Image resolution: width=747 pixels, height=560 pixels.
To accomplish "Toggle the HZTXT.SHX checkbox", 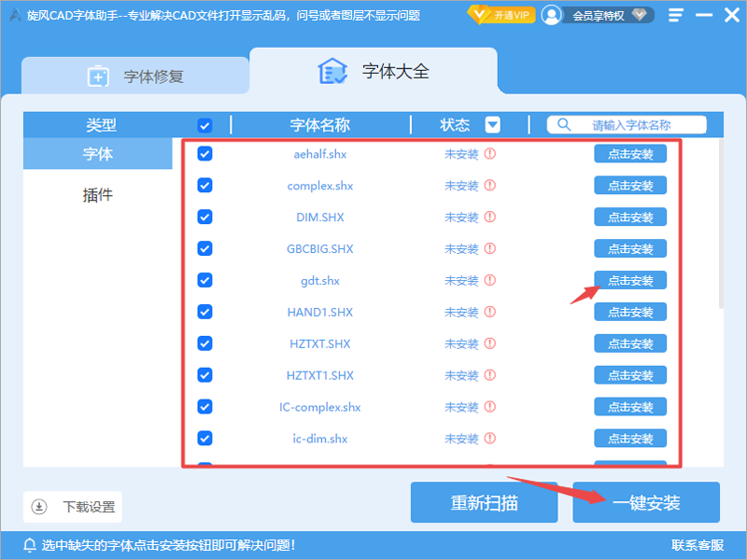I will (204, 343).
